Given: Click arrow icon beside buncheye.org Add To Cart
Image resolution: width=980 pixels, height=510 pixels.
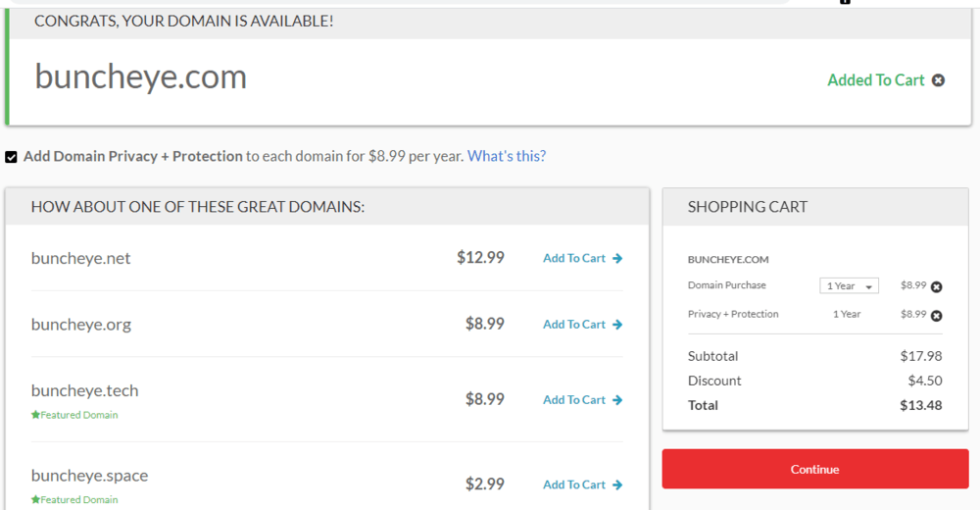Looking at the screenshot, I should [x=617, y=325].
